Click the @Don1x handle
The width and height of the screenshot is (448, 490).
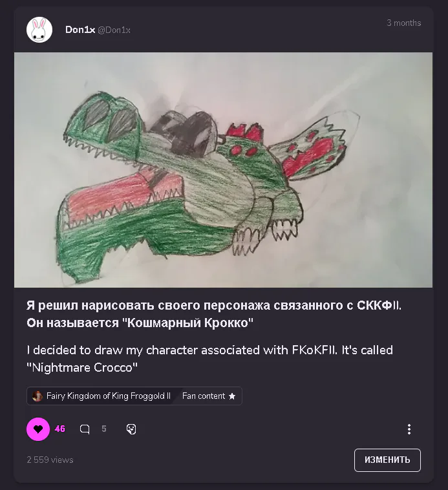(x=114, y=30)
